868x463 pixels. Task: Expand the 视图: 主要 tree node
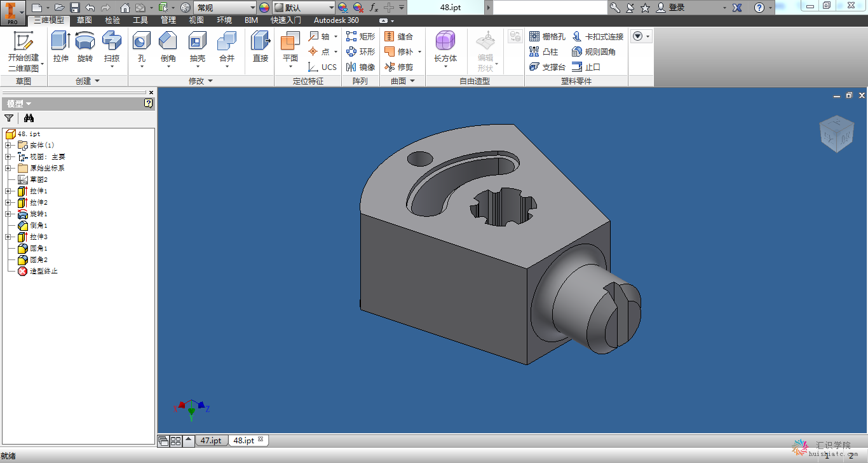coord(8,156)
